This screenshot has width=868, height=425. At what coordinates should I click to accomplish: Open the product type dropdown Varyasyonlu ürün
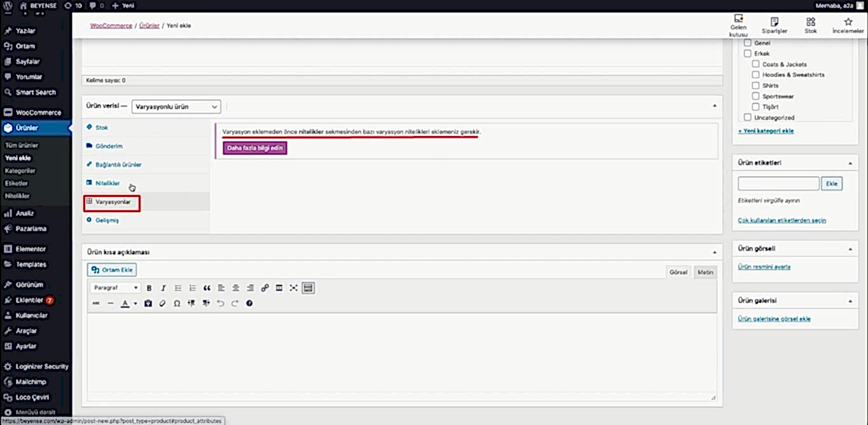pos(176,107)
